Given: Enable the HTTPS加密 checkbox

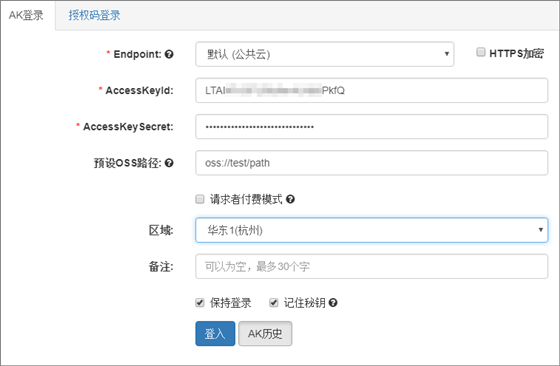Looking at the screenshot, I should [481, 52].
